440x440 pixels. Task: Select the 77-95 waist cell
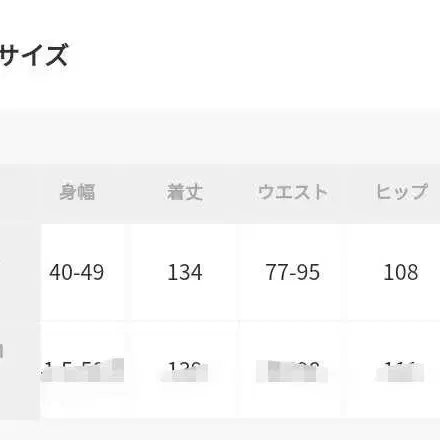[x=293, y=272]
